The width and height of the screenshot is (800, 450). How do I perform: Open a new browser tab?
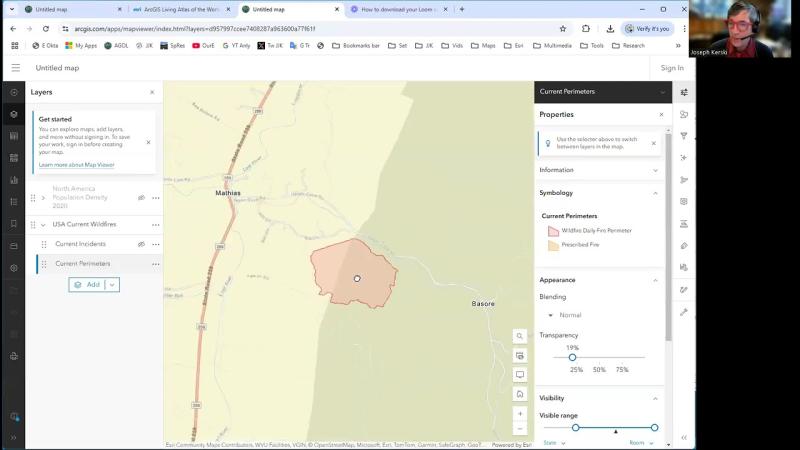(462, 9)
